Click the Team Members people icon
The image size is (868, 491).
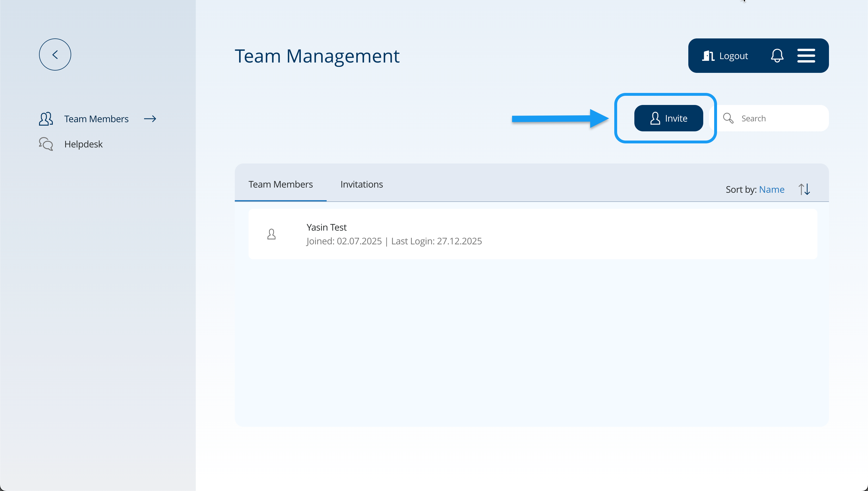(x=46, y=119)
